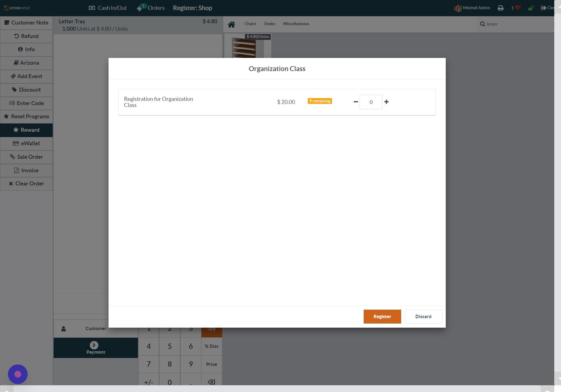This screenshot has height=392, width=561.
Task: Click the search magnifier icon
Action: click(x=482, y=24)
